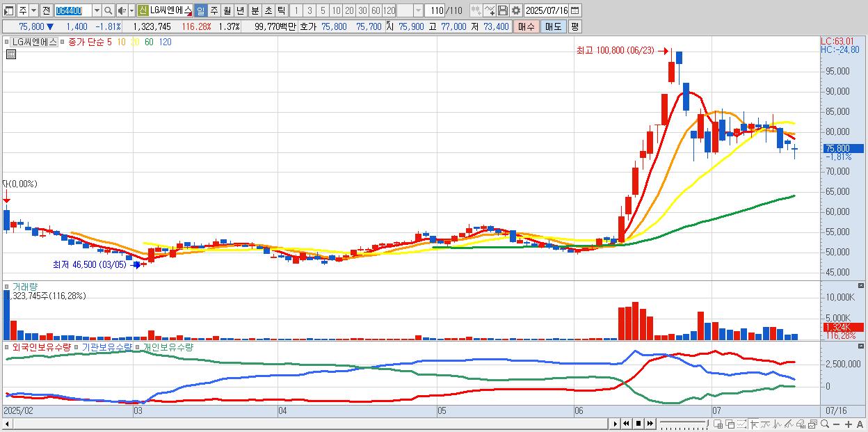Click the 매수 buy button
The width and height of the screenshot is (868, 432).
coord(526,26)
